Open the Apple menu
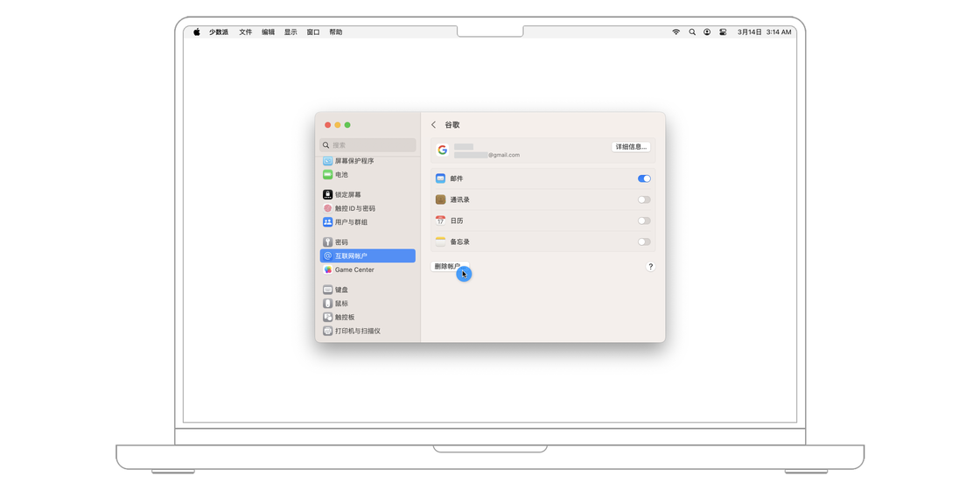 coord(196,31)
